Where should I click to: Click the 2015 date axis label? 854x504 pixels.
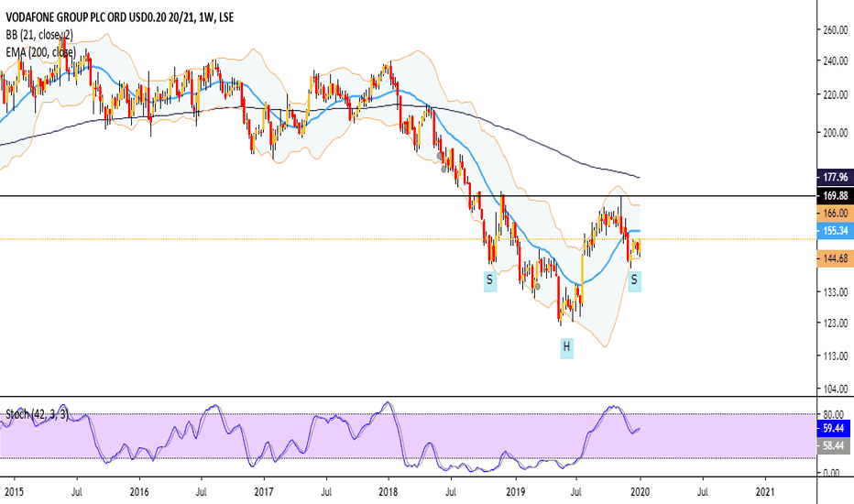point(14,492)
